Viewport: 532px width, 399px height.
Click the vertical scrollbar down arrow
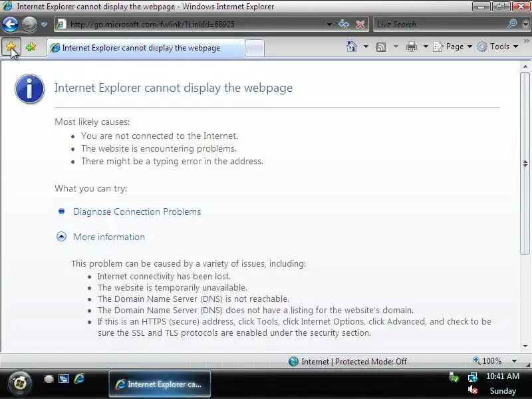(x=525, y=346)
